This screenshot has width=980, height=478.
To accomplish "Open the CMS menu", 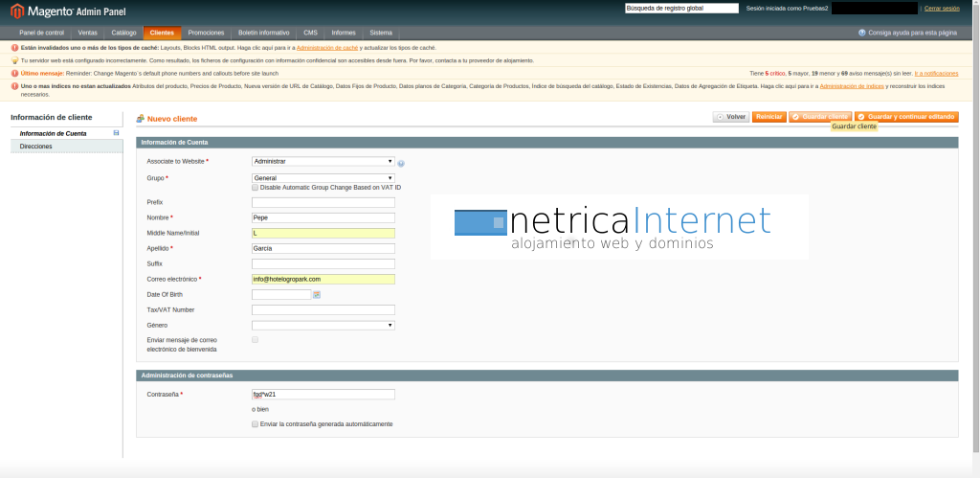I will click(311, 33).
